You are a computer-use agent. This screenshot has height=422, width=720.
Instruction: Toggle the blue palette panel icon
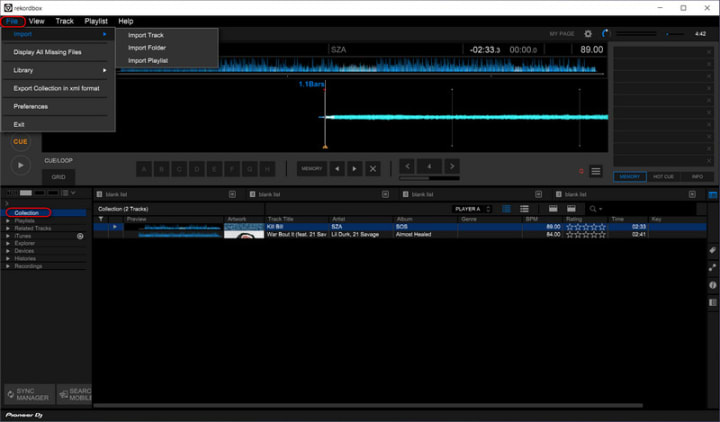(x=713, y=195)
